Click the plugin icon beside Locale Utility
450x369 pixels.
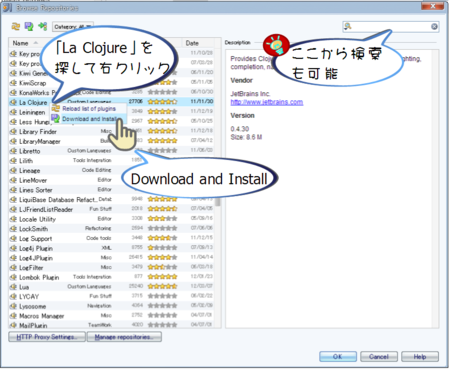13,219
